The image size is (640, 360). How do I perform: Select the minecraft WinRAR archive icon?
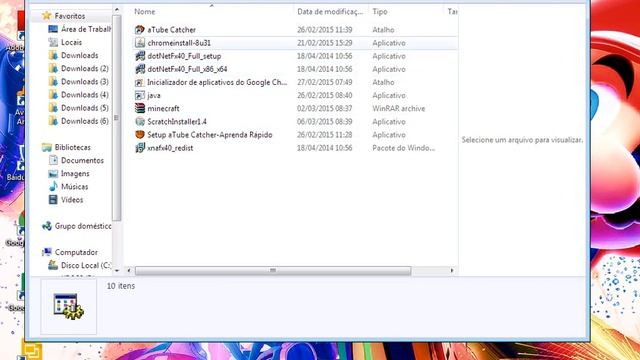pos(140,108)
